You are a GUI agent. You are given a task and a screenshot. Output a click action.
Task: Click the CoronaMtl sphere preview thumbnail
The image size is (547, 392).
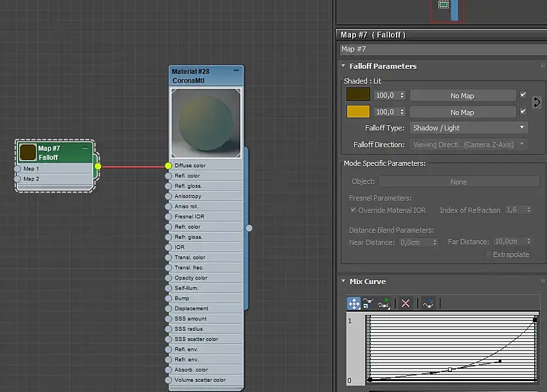tap(206, 123)
